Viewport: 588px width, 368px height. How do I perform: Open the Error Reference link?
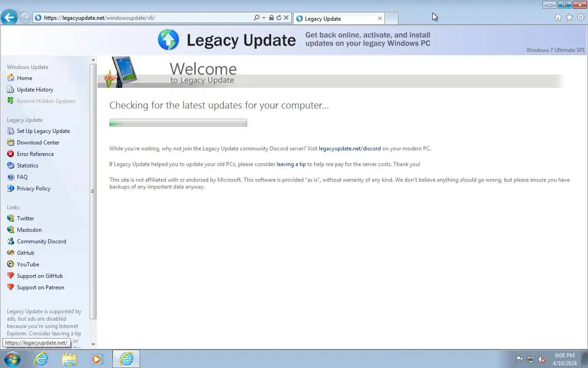click(x=35, y=154)
